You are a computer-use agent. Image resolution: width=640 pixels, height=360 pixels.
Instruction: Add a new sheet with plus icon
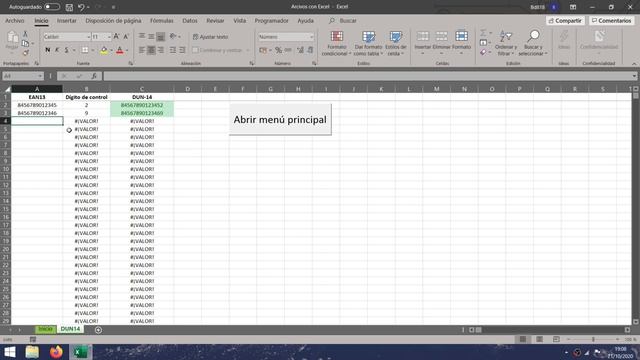[x=98, y=330]
